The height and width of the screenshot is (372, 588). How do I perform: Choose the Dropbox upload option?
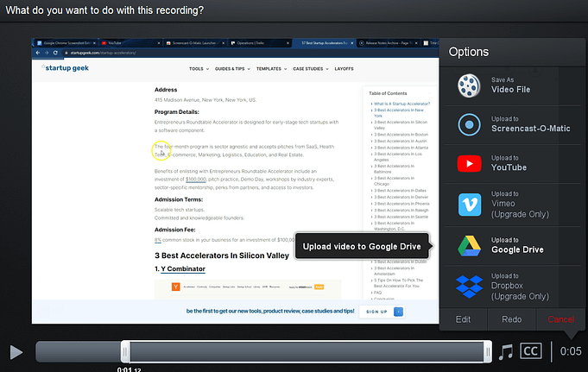(512, 287)
